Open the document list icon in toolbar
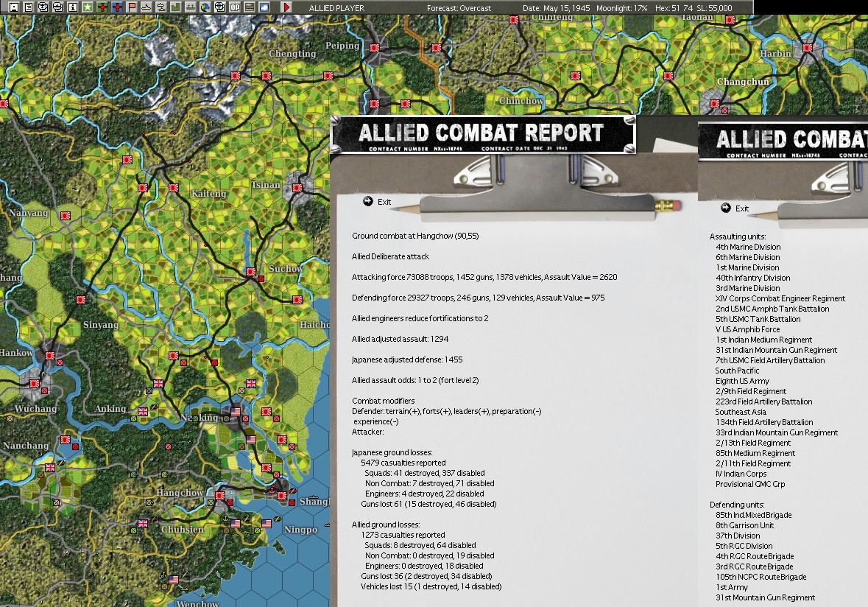Viewport: 868px width, 607px height. [x=29, y=7]
